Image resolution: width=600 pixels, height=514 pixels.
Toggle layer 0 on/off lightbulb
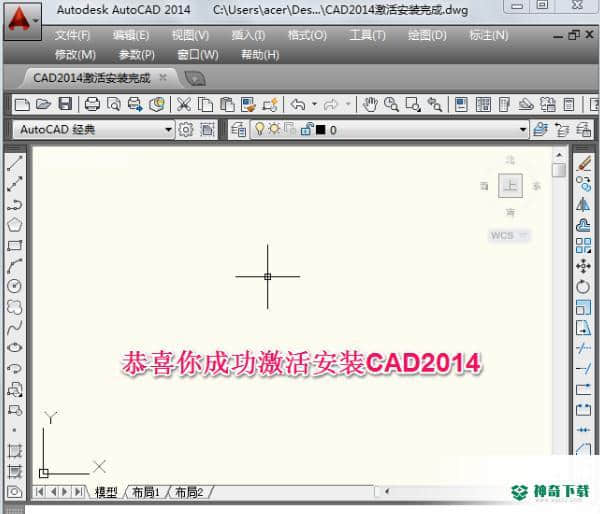(x=259, y=129)
